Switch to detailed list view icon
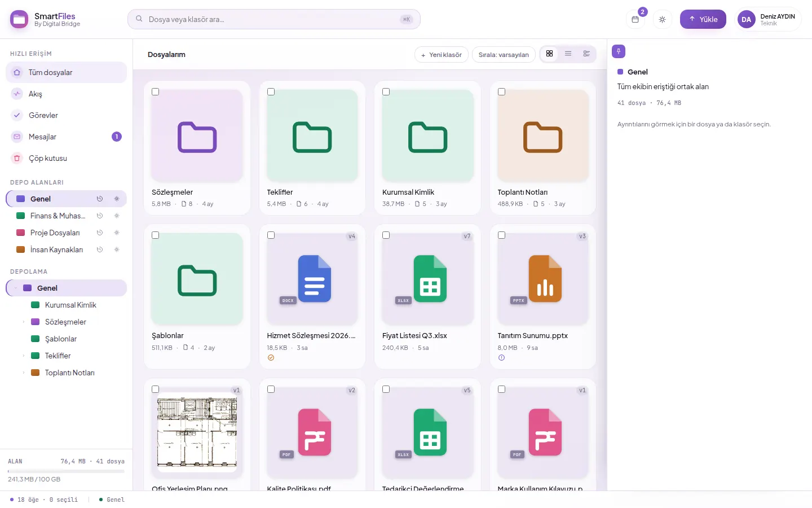The image size is (812, 508). tap(586, 54)
